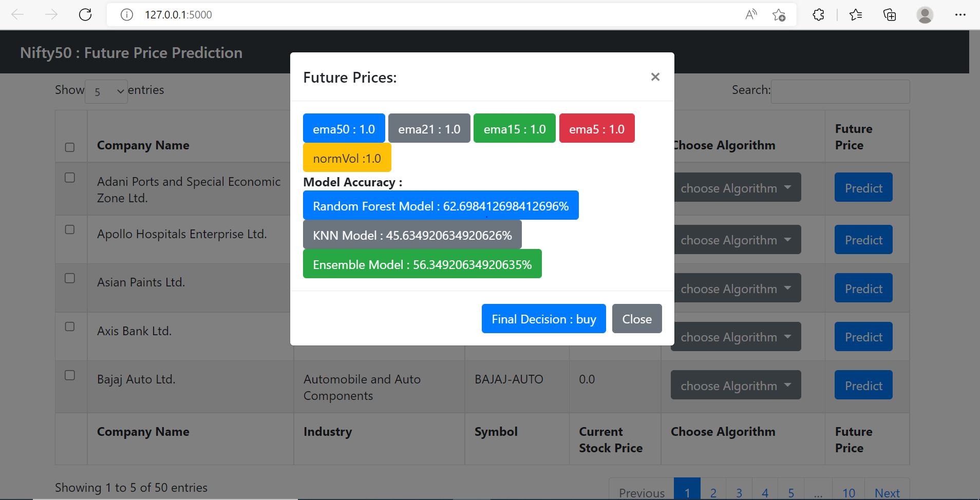This screenshot has width=980, height=500.
Task: Click the Ensemble Model accuracy badge
Action: click(x=422, y=264)
